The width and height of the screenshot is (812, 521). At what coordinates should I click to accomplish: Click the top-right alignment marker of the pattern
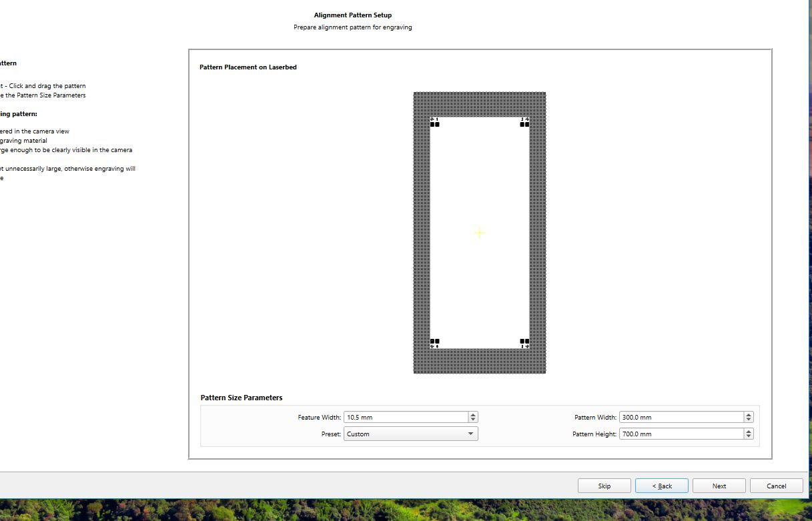point(524,122)
